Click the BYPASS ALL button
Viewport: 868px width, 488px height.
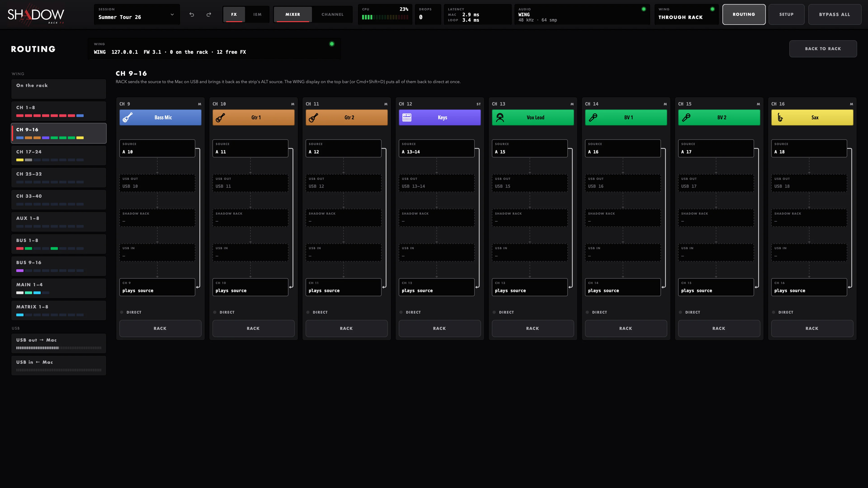click(835, 14)
